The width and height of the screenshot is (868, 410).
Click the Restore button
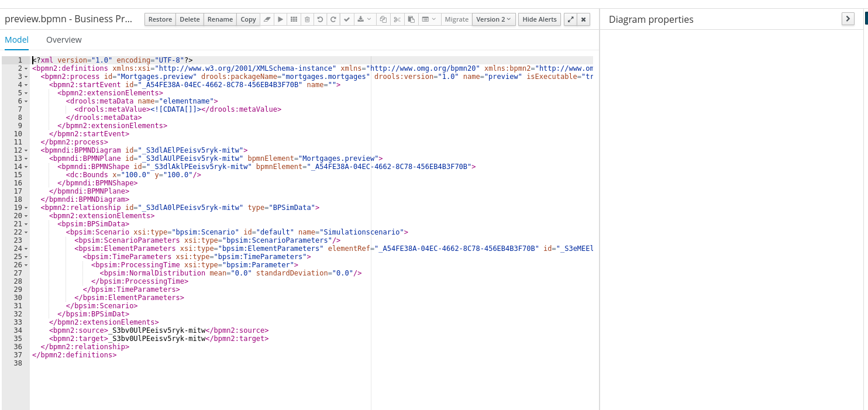pos(160,19)
